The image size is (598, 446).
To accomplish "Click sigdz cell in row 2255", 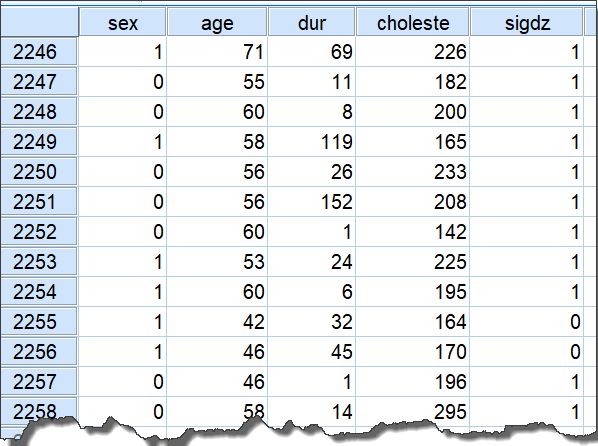I will click(x=527, y=322).
